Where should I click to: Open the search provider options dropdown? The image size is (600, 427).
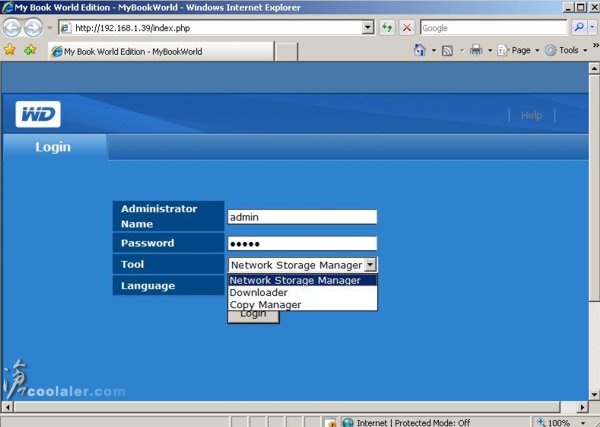[592, 27]
